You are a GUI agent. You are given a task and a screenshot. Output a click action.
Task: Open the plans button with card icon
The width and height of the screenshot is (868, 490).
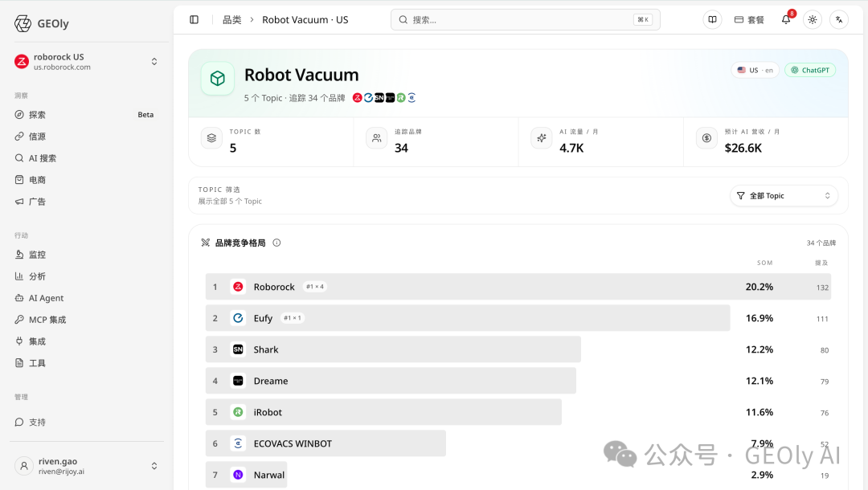tap(749, 20)
